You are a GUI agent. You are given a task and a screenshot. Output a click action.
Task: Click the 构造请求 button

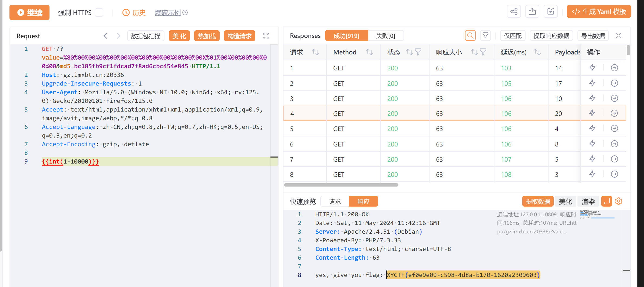240,36
